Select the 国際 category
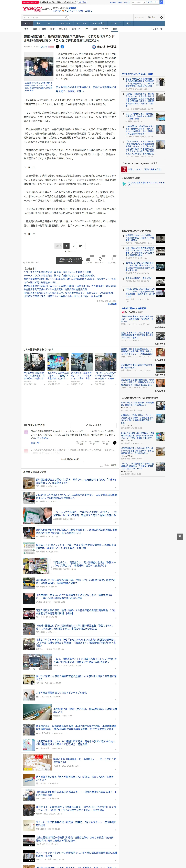The image size is (186, 868). (44, 29)
